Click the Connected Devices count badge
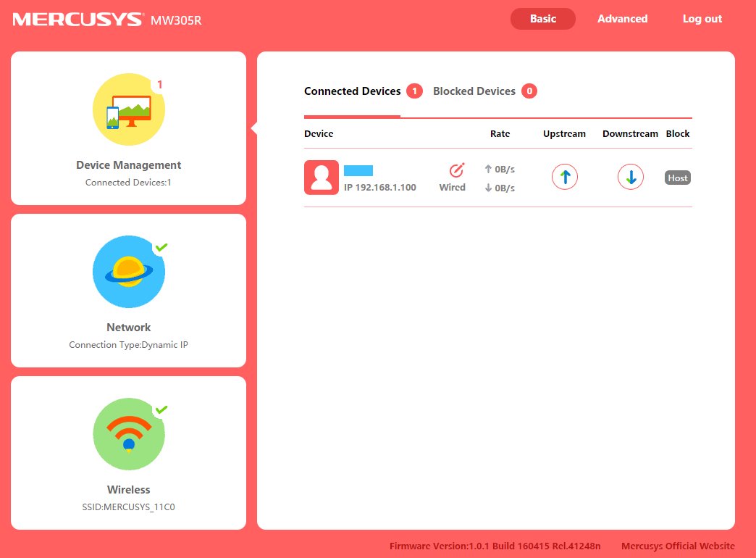756x558 pixels. [x=414, y=91]
